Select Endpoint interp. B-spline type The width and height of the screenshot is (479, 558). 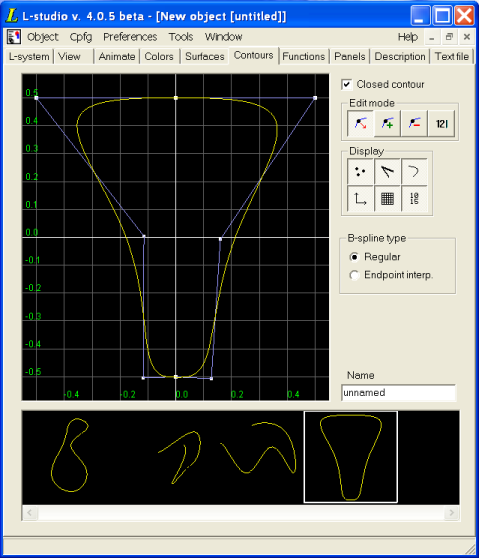click(x=354, y=275)
